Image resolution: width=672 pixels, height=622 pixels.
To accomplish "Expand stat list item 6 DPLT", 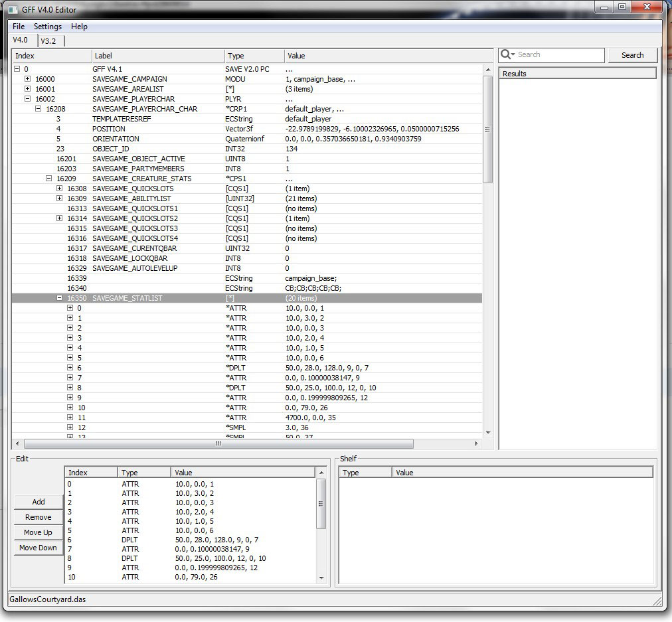I will pos(70,368).
